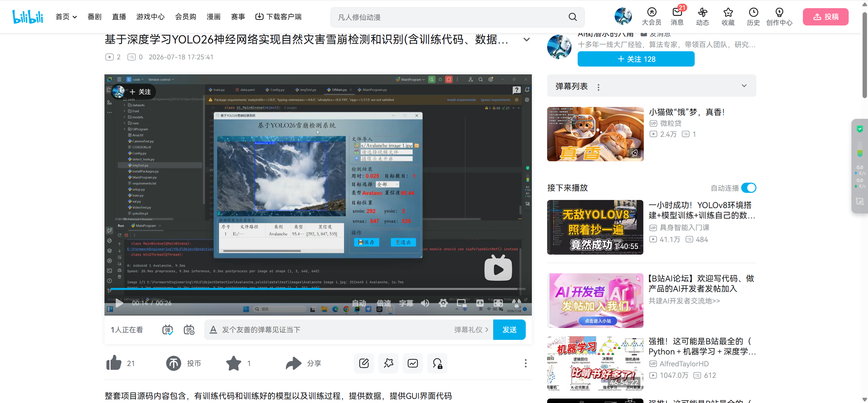Viewport: 868px width, 403px height.
Task: Open the 创作中心 lightbulb icon
Action: [x=779, y=17]
